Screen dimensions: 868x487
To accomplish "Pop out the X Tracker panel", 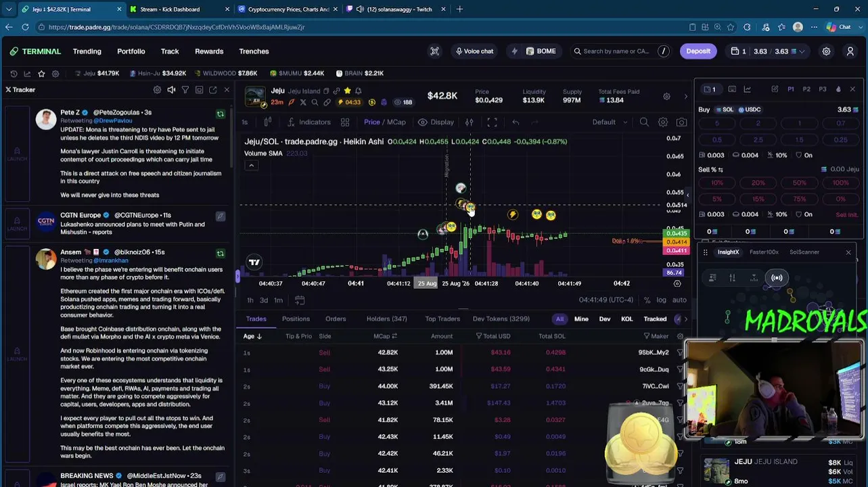I will click(212, 90).
